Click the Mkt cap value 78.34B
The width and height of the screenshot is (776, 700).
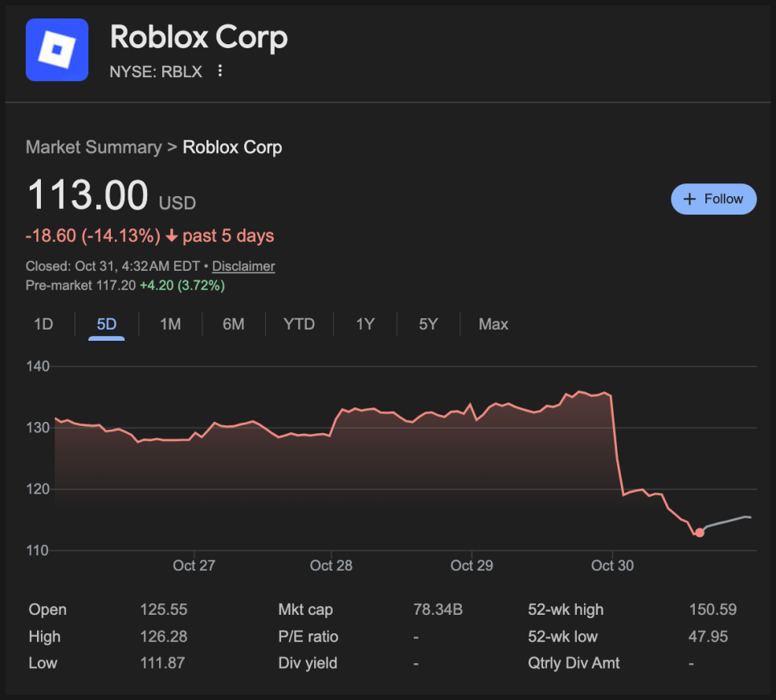pos(438,610)
